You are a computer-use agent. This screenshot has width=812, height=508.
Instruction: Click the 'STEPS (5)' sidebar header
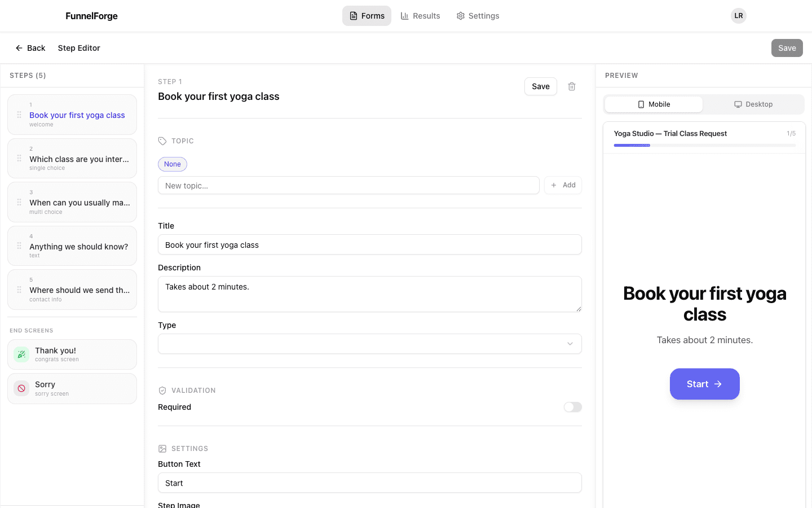pyautogui.click(x=28, y=76)
